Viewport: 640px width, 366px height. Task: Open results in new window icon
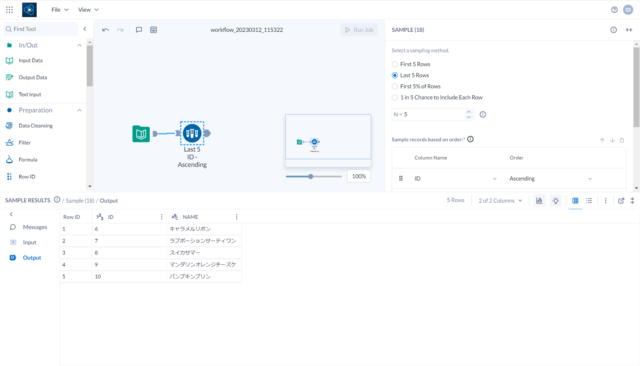(x=621, y=200)
